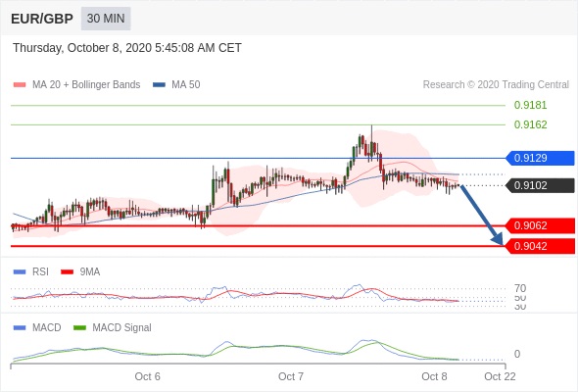The image size is (578, 392).
Task: Select the green 0.9181 resistance label
Action: click(530, 105)
